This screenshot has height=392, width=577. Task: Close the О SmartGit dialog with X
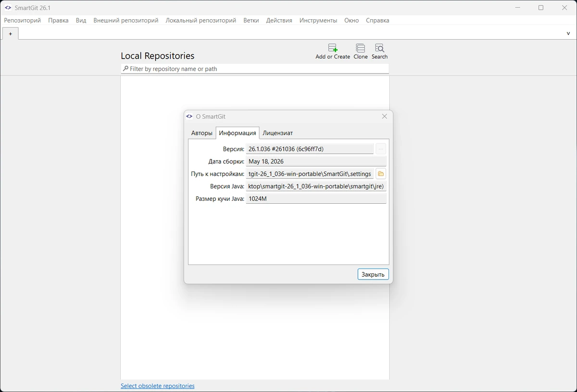[x=384, y=116]
